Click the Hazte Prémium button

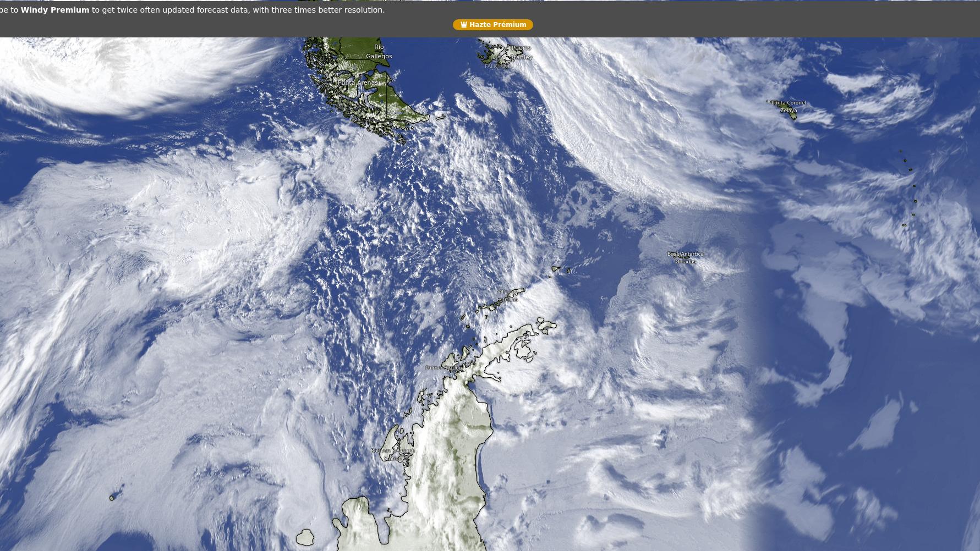[x=492, y=25]
